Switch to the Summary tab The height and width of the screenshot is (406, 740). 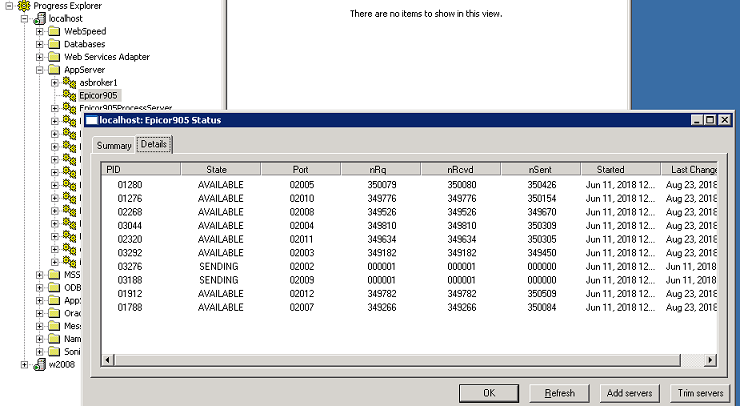click(x=114, y=145)
